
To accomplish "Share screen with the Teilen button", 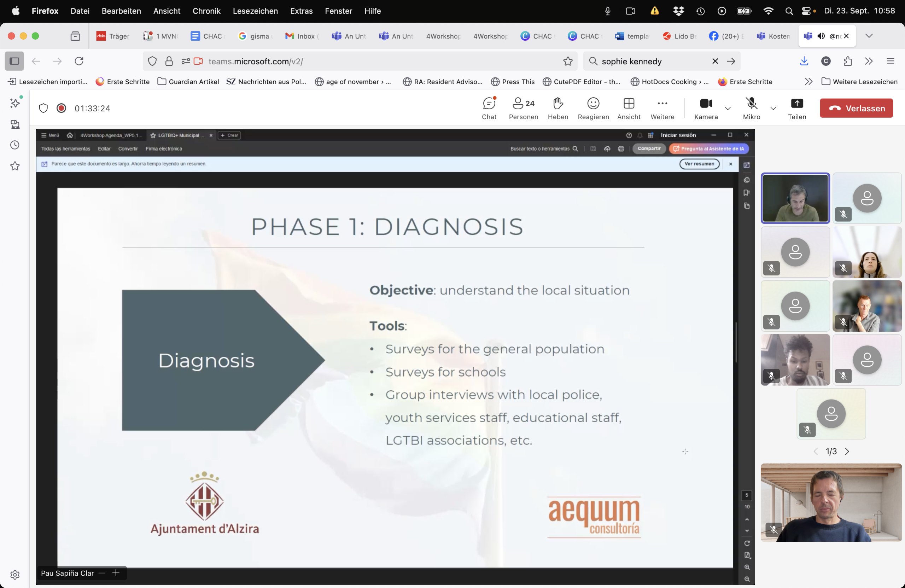I will 796,108.
